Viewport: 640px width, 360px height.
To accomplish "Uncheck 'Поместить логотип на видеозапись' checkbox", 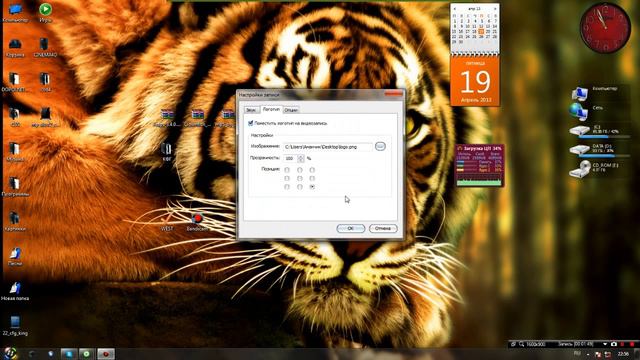I will click(251, 123).
